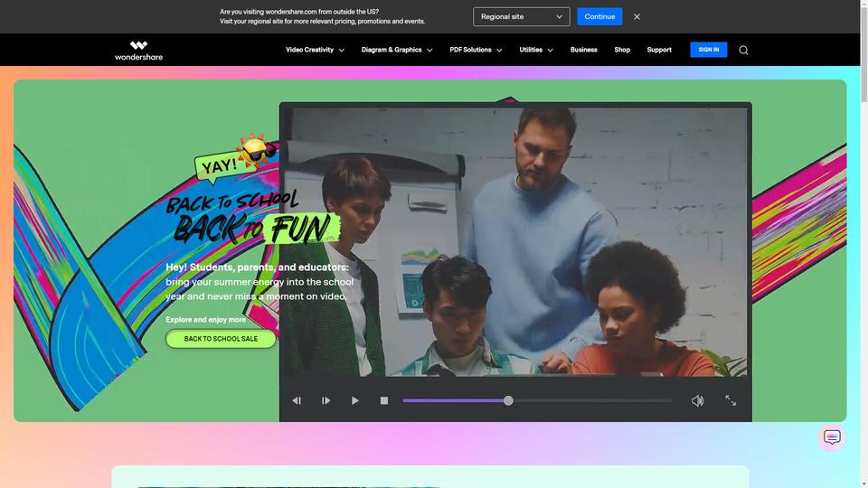Expand the Utilities menu
Viewport: 868px width, 488px height.
click(536, 50)
